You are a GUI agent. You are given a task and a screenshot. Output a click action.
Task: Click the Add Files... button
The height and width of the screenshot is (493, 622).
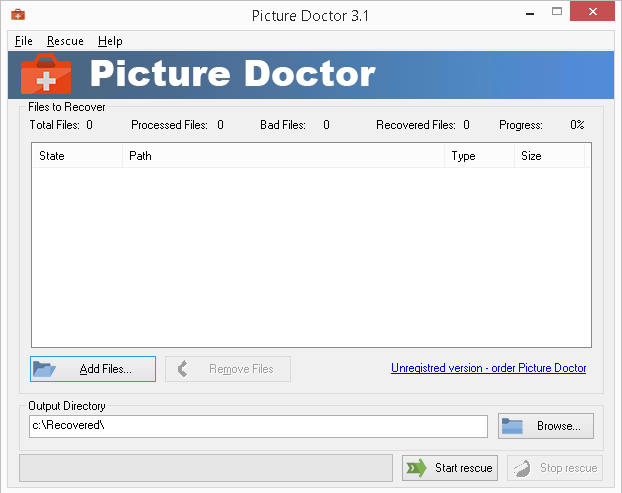(x=93, y=369)
